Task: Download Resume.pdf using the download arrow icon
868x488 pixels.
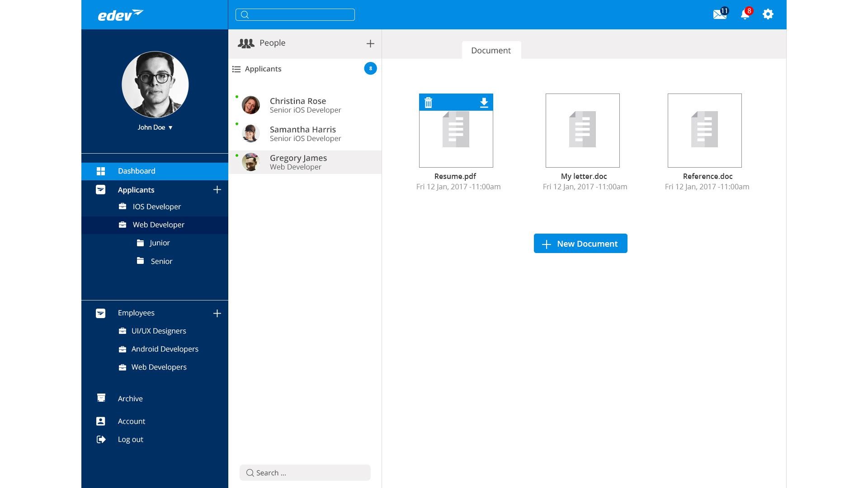Action: (484, 103)
